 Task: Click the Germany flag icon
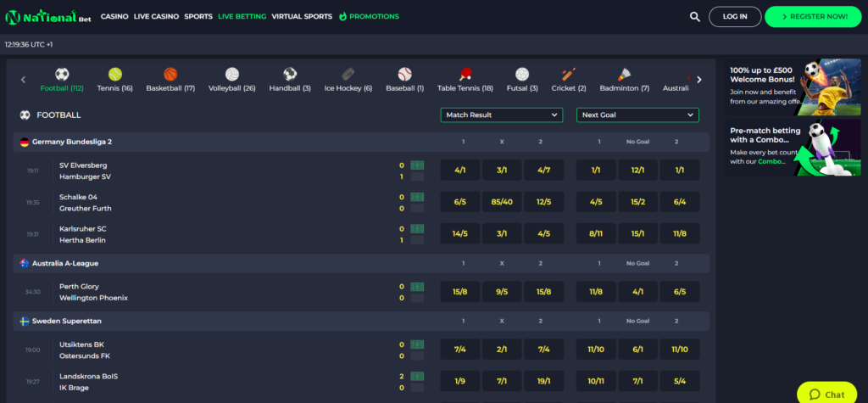(x=25, y=142)
